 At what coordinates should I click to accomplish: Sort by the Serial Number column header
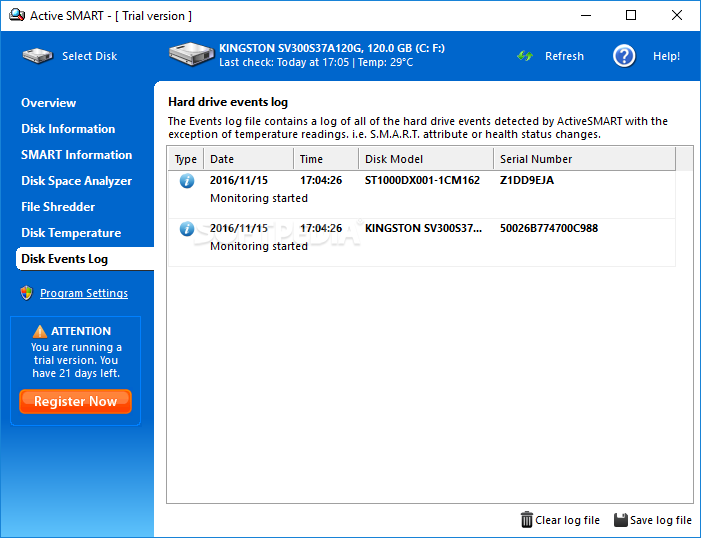(585, 159)
